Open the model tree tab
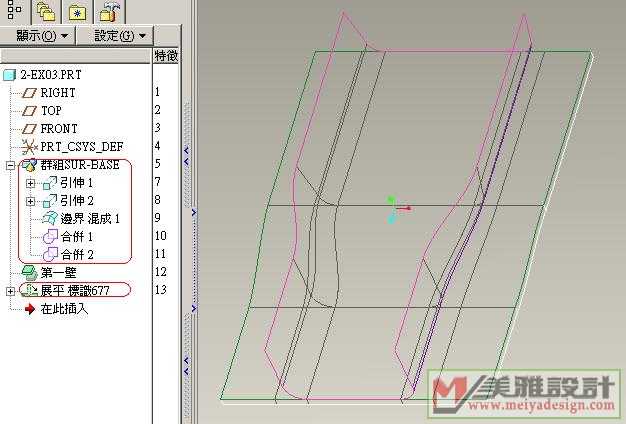 14,11
